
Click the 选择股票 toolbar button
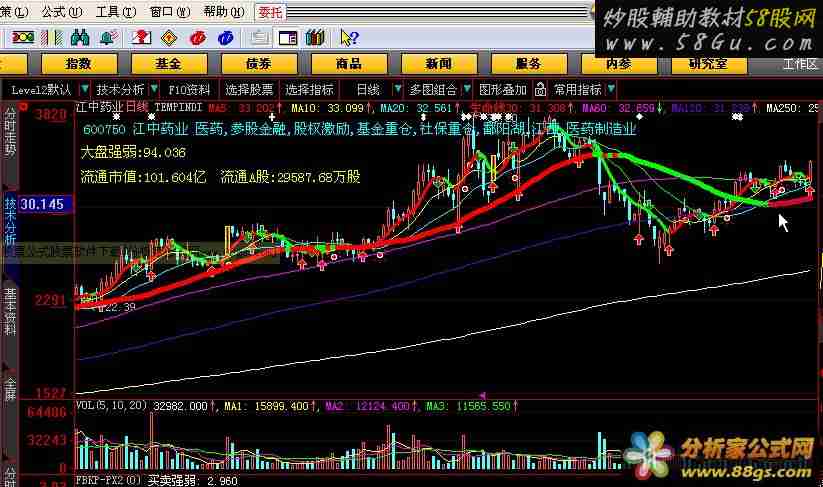click(249, 90)
